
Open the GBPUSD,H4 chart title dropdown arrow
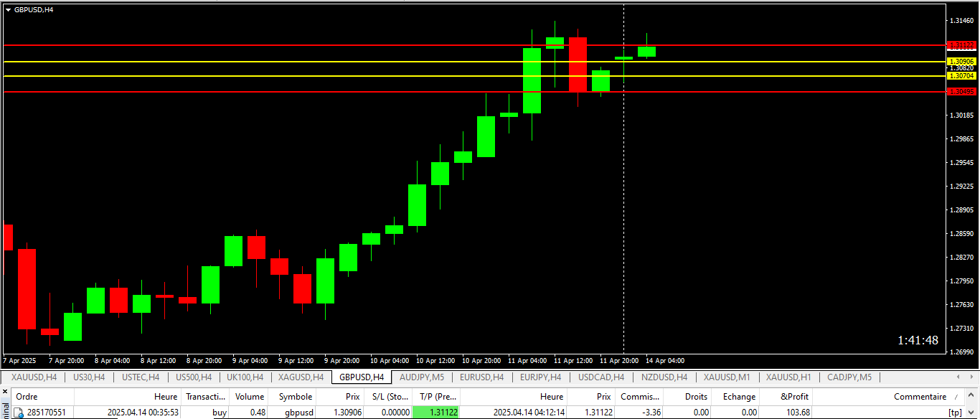click(8, 9)
